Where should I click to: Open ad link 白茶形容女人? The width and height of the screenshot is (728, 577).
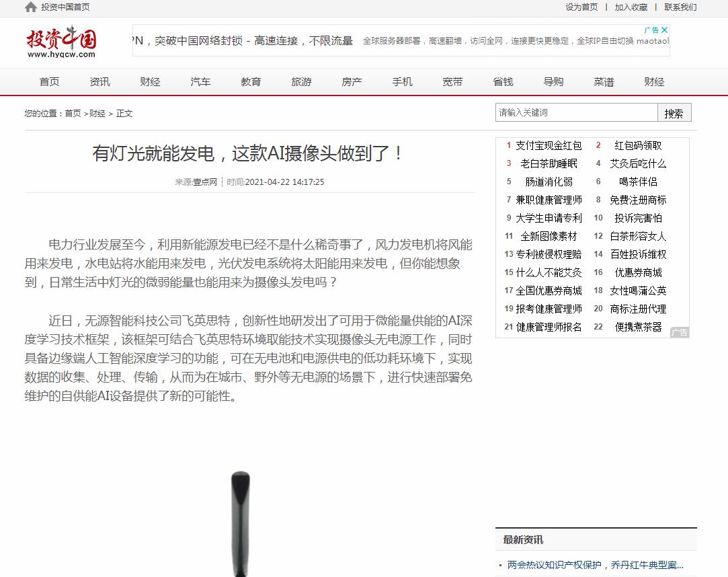[x=638, y=236]
